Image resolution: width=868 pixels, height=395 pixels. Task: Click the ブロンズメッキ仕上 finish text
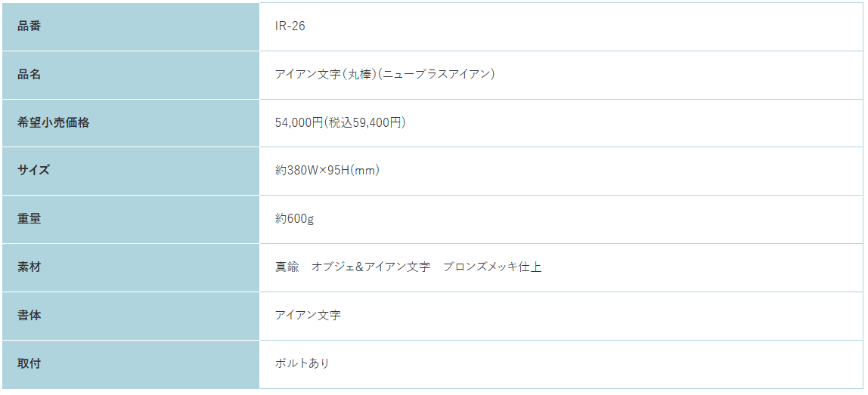point(492,267)
